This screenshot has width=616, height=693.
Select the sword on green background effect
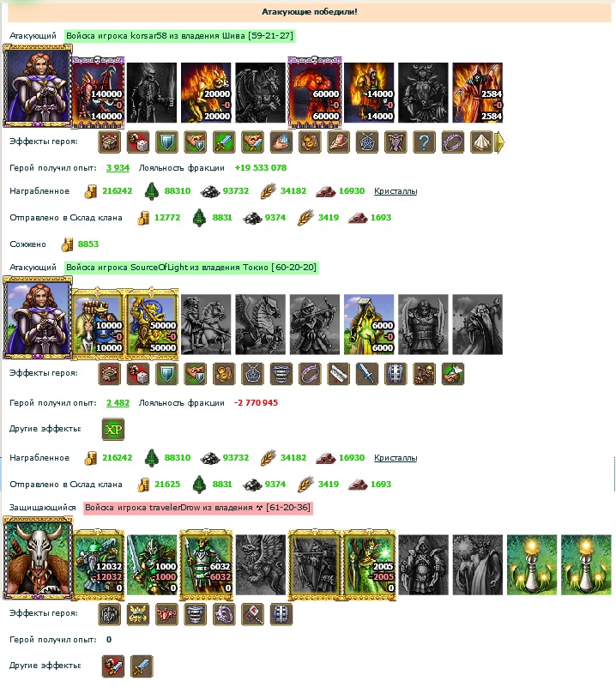(x=224, y=142)
